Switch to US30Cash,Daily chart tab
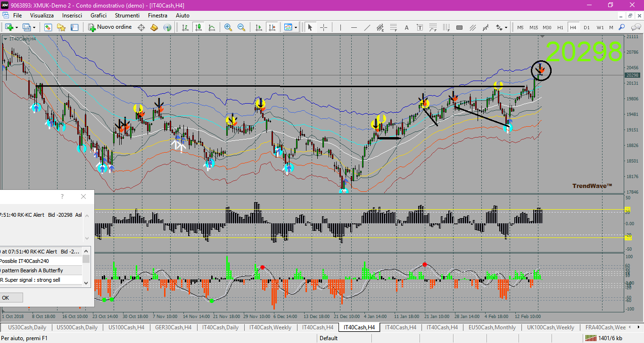644x343 pixels. [x=27, y=327]
